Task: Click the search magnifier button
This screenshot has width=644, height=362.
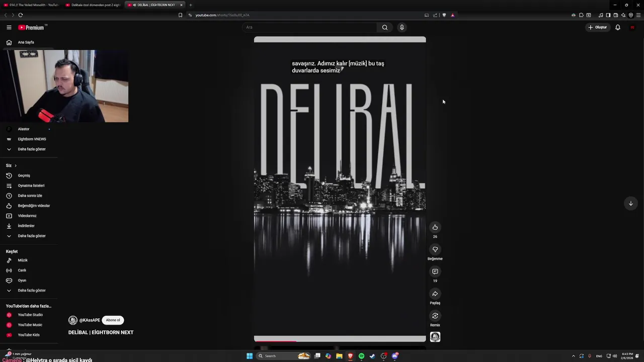Action: (x=385, y=28)
